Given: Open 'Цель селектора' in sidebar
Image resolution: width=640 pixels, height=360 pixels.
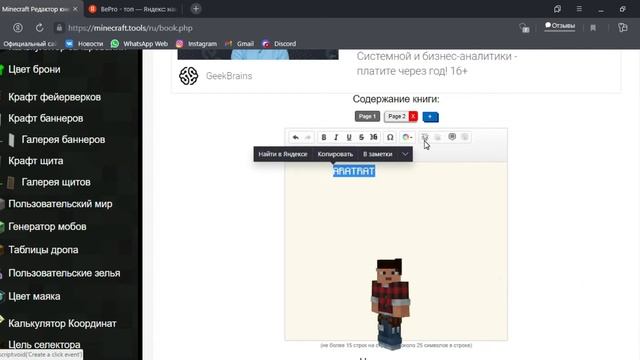Looking at the screenshot, I should (x=44, y=344).
